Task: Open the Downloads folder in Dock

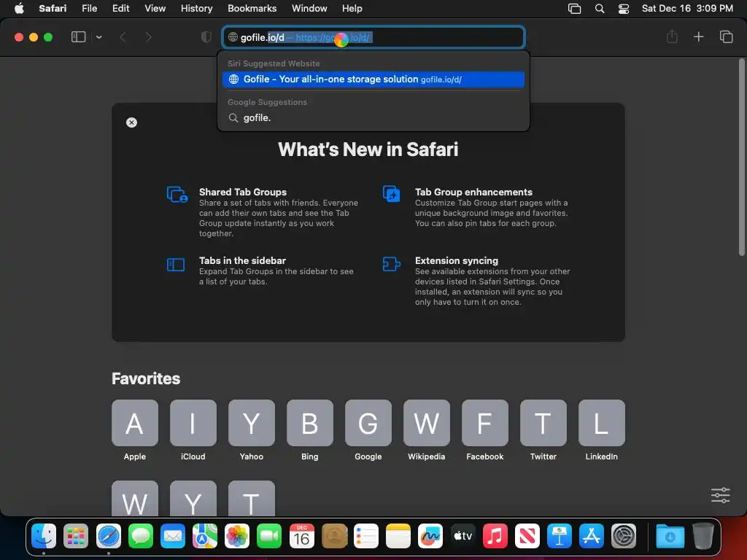Action: [x=670, y=536]
